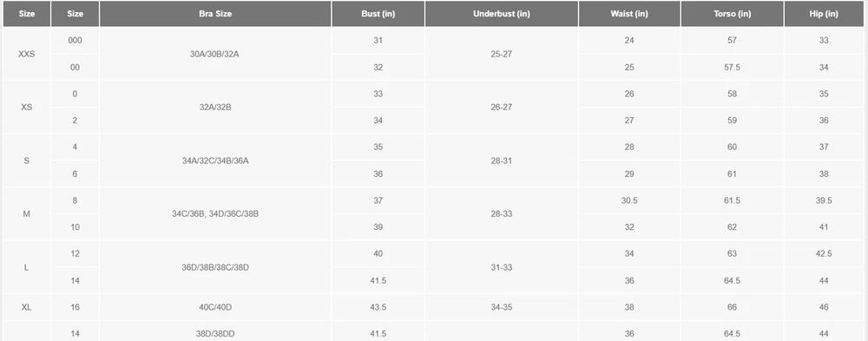This screenshot has width=868, height=341.
Task: Click the 25-27 underbust cell
Action: point(502,55)
